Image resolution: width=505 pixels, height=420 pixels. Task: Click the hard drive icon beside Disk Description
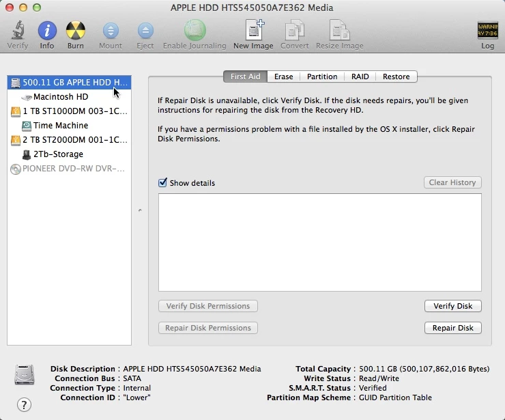coord(24,374)
